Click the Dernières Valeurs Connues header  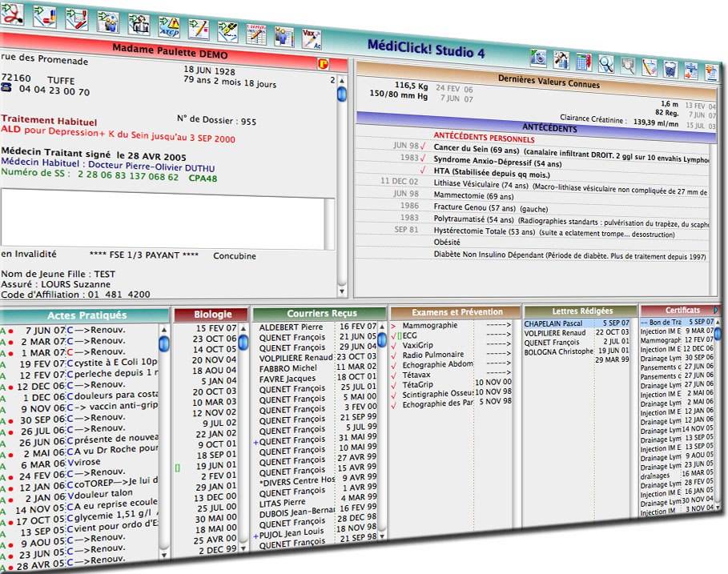coord(538,80)
